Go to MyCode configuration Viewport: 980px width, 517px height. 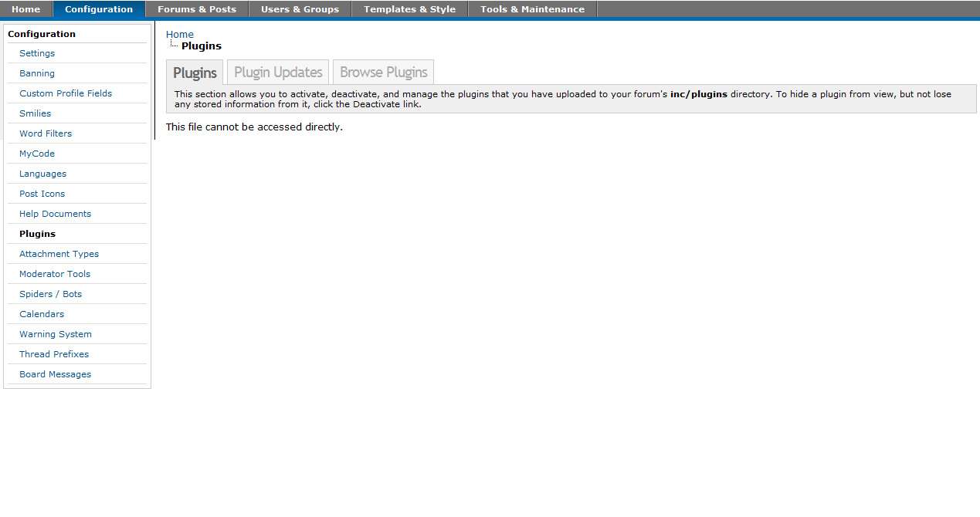point(37,154)
